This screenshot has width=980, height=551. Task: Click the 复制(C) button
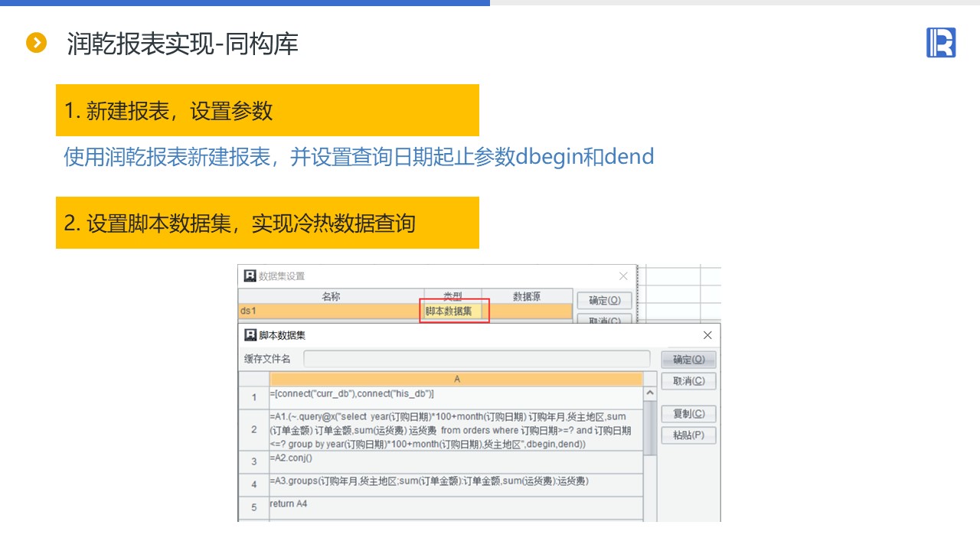[x=688, y=414]
